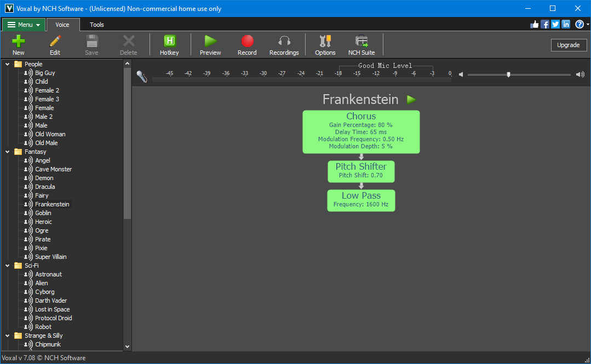Select the Demon voice
This screenshot has height=364, width=591.
44,178
